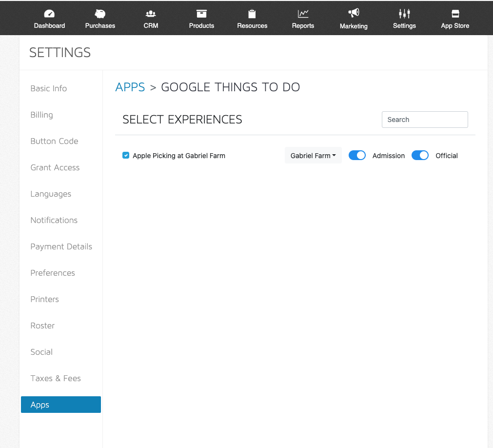
Task: Open Basic Info settings section
Action: coord(49,88)
